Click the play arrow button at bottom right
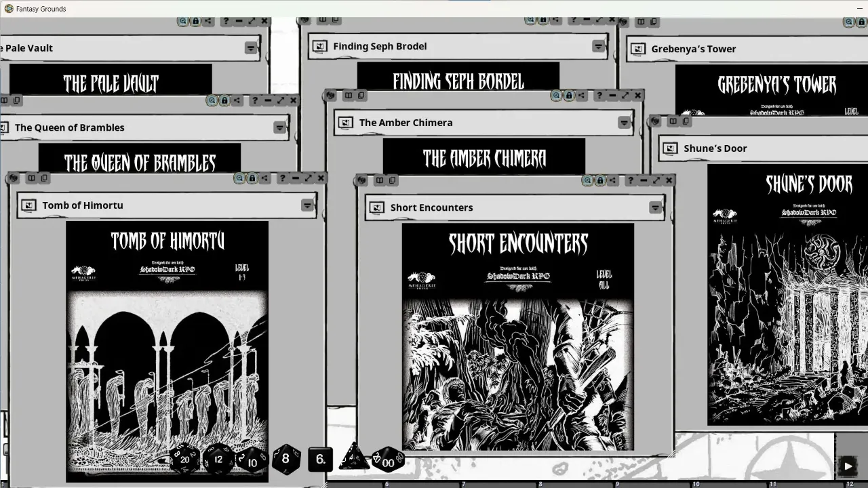This screenshot has height=488, width=868. click(x=848, y=466)
